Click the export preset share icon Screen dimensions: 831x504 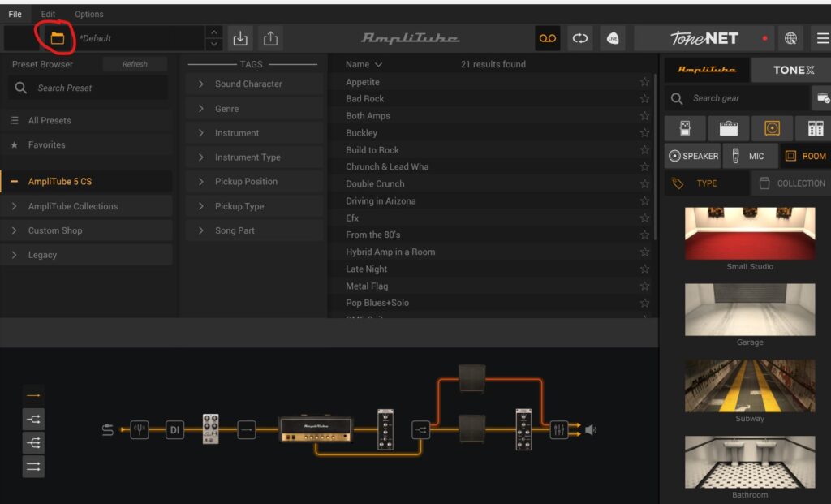(x=270, y=38)
